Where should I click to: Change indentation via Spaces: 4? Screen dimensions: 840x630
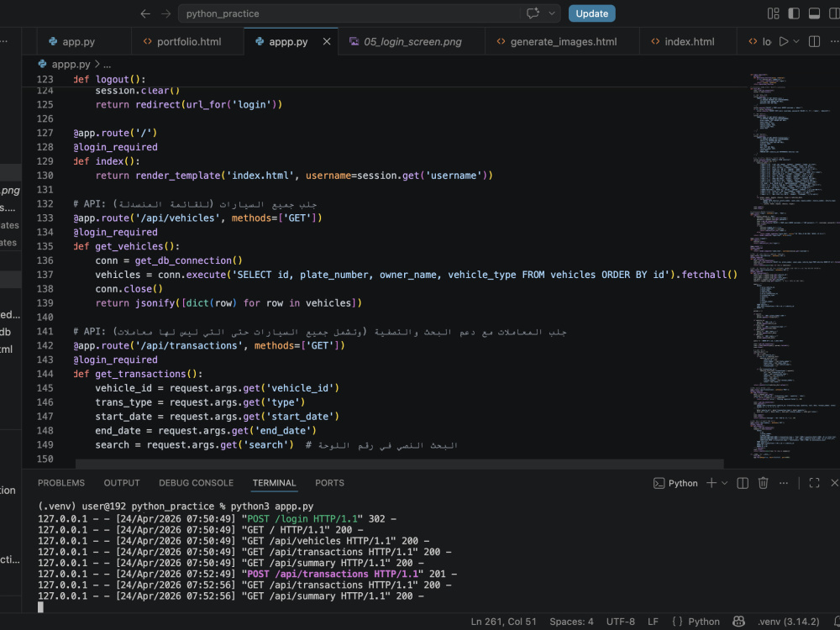tap(571, 622)
